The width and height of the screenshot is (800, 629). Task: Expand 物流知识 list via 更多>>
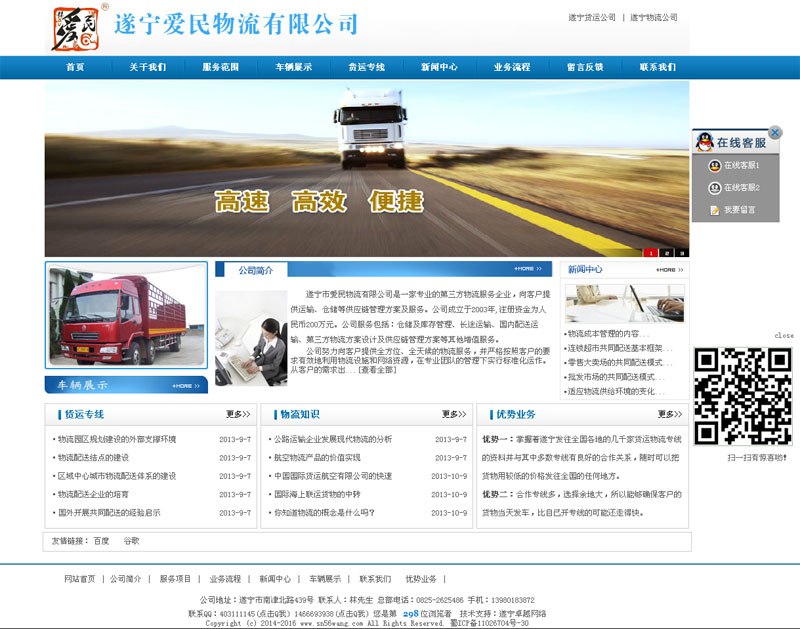[x=453, y=414]
